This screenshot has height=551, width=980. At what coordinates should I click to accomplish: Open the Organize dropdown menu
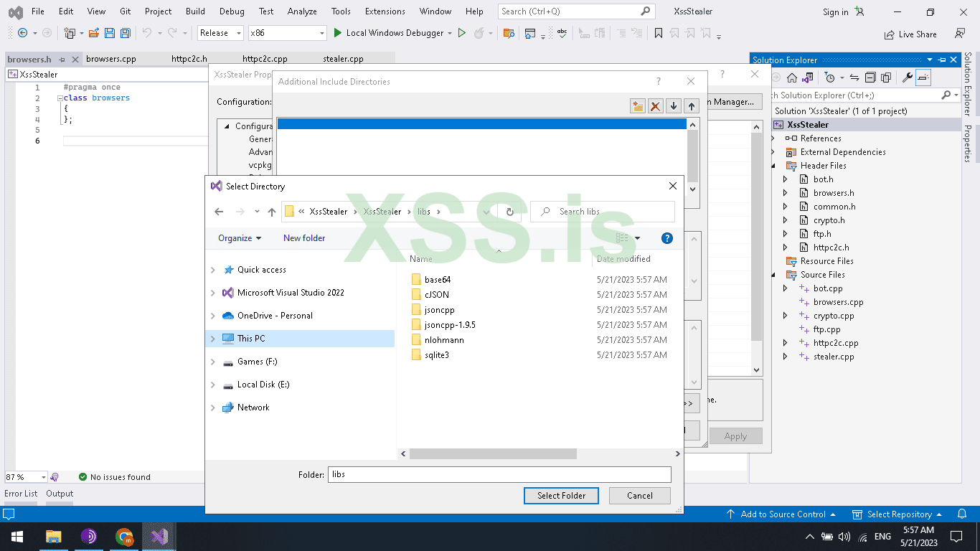click(x=240, y=238)
